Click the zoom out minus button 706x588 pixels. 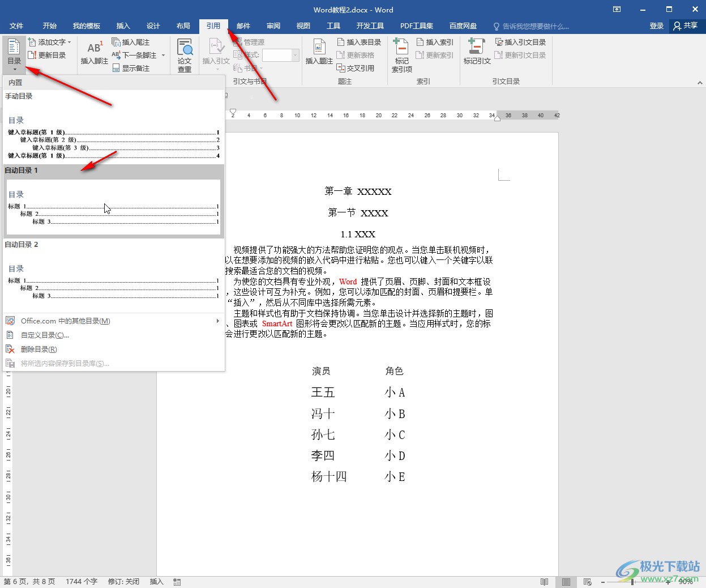[x=604, y=582]
